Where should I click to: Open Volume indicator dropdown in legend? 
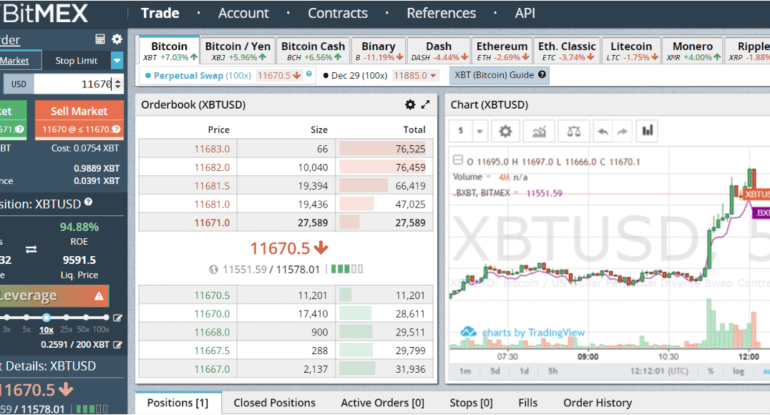point(489,176)
